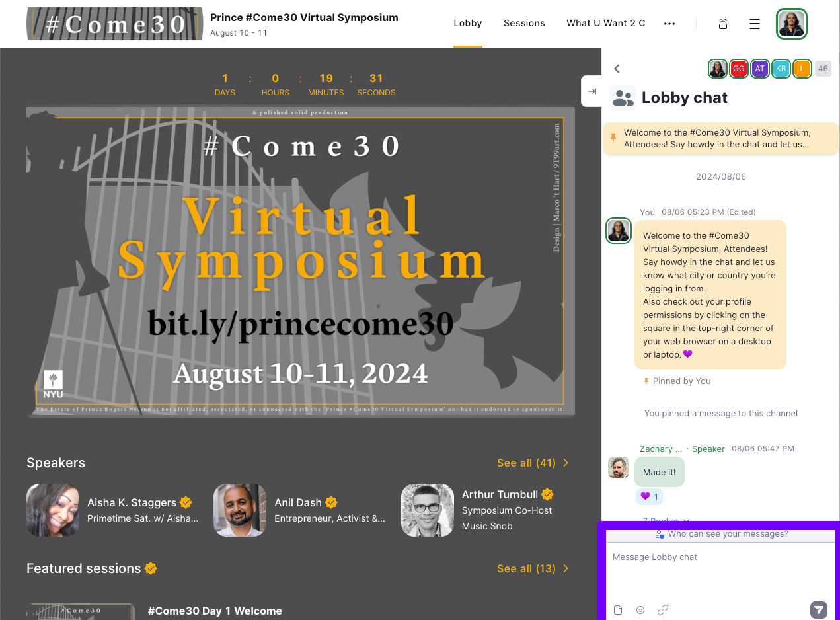Screen dimensions: 840x620
Task: Open Zachary's avatar in the chat
Action: click(619, 467)
